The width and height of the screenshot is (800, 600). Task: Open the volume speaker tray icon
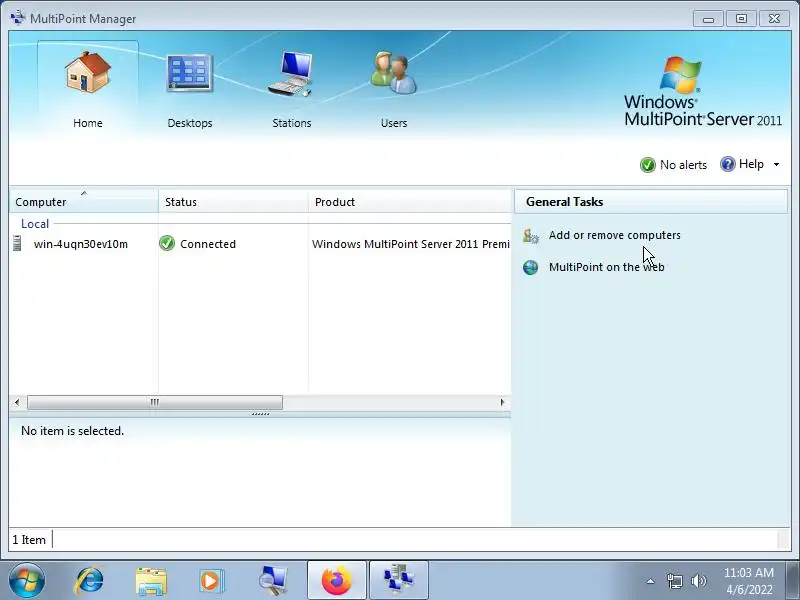[698, 581]
